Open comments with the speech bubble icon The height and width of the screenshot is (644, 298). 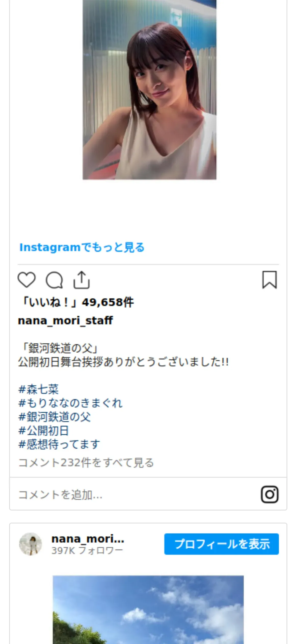54,280
